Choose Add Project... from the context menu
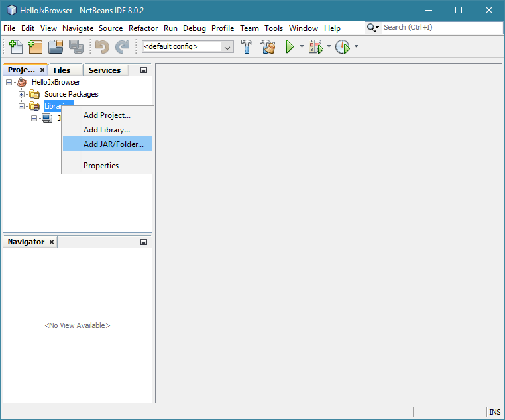Image resolution: width=505 pixels, height=420 pixels. pyautogui.click(x=107, y=115)
